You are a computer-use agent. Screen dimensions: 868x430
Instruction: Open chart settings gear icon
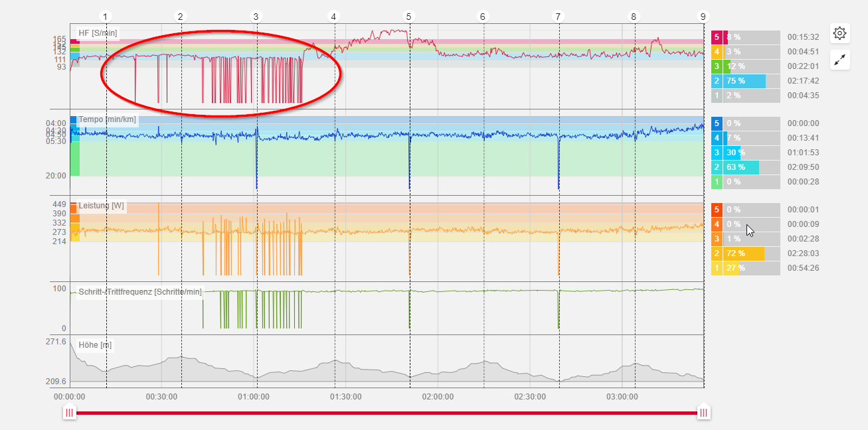(840, 33)
